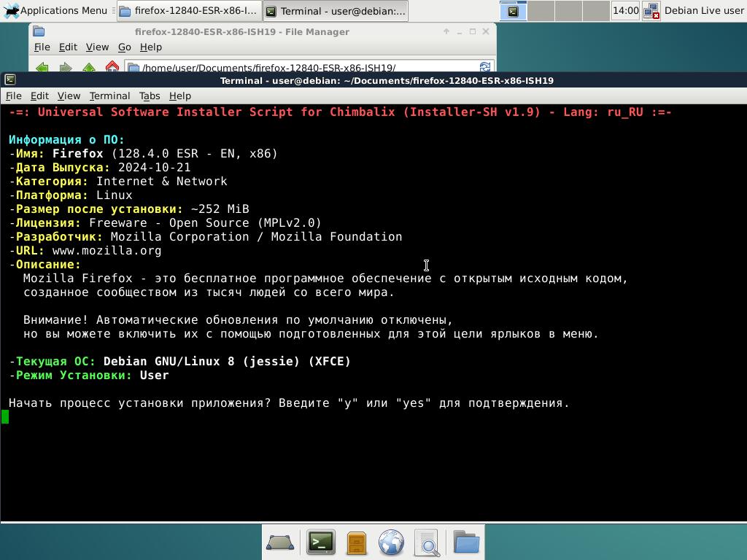Screen dimensions: 747x560
Task: Click release date 2024-10-21 text
Action: click(x=155, y=167)
